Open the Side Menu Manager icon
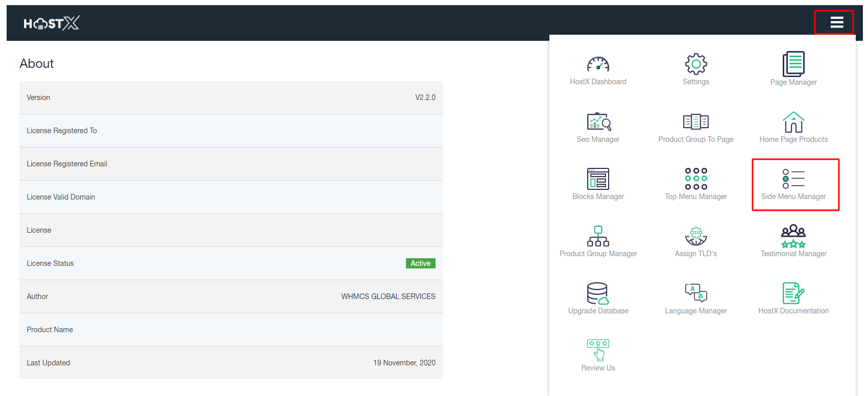Image resolution: width=868 pixels, height=396 pixels. (793, 179)
